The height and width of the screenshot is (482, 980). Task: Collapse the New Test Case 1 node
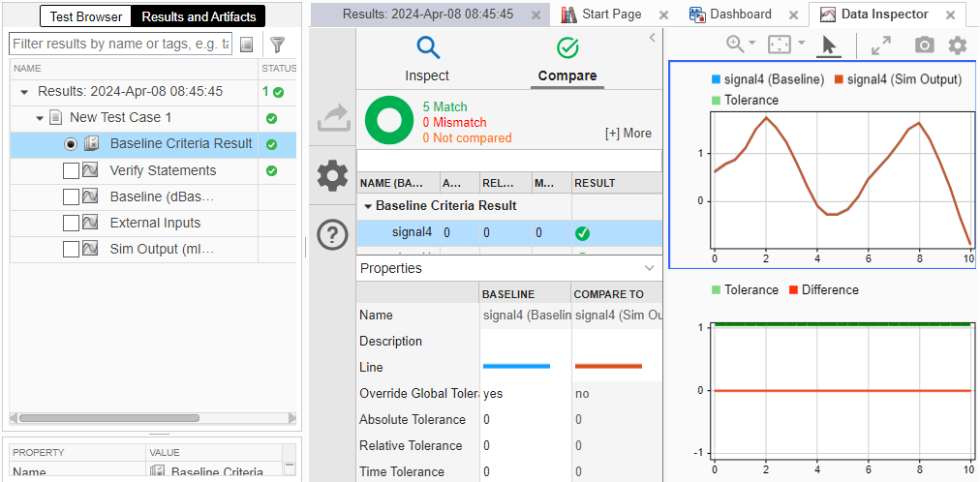point(40,118)
